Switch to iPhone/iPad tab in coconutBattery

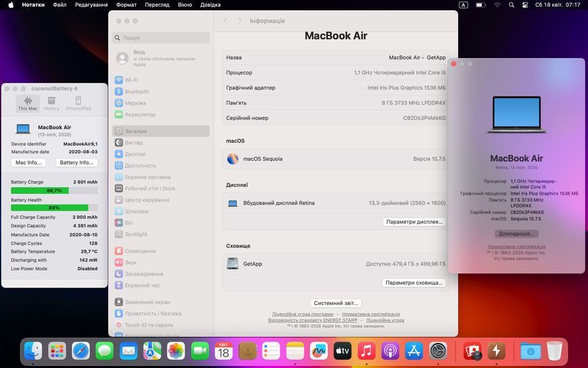click(78, 103)
